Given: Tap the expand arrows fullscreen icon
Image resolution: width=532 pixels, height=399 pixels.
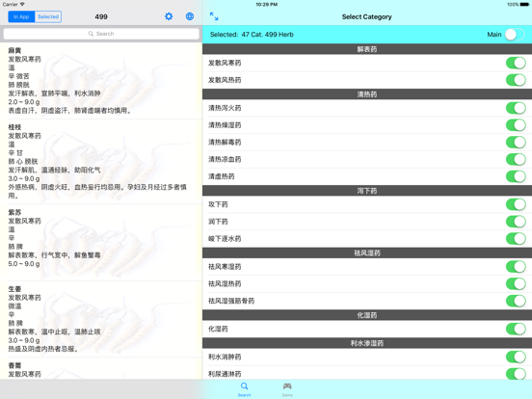Looking at the screenshot, I should pyautogui.click(x=214, y=16).
